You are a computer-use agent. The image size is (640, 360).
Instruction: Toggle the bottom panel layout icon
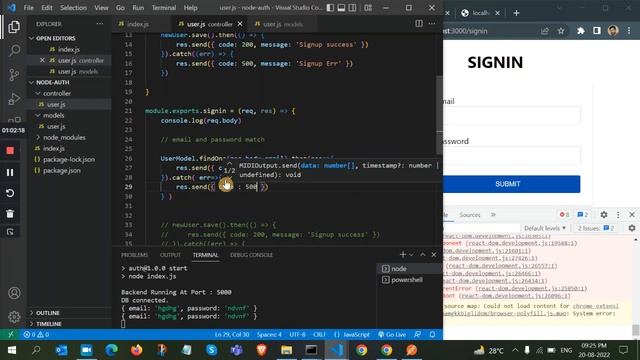[x=341, y=8]
